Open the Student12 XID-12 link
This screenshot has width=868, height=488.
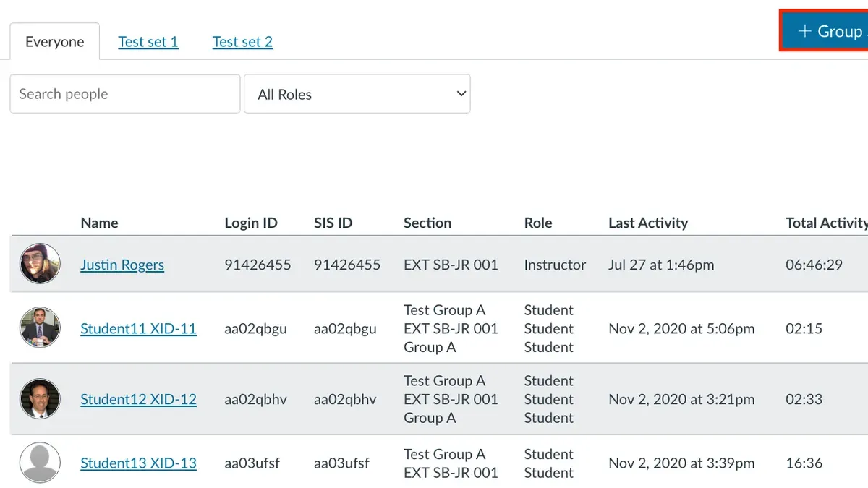tap(138, 399)
